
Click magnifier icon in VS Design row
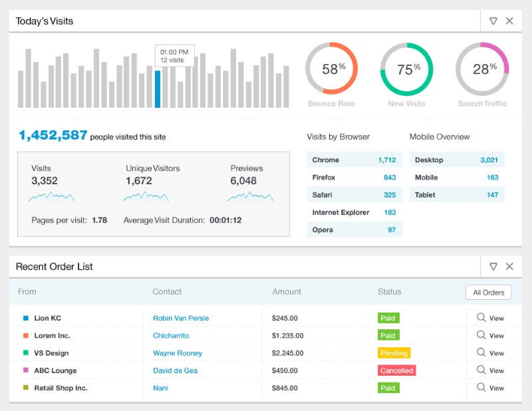tap(481, 352)
